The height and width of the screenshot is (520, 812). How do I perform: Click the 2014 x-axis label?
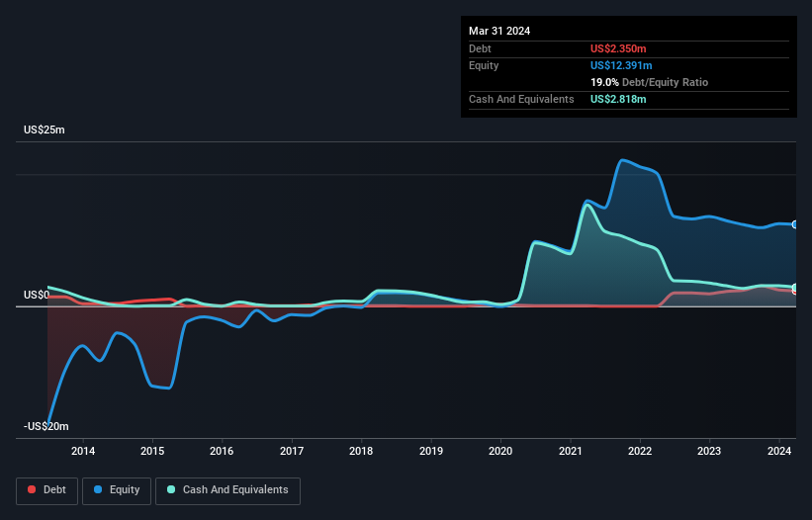(x=83, y=451)
